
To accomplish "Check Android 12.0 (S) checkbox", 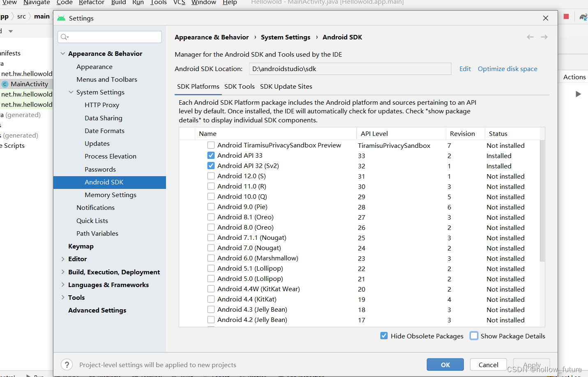I will (x=211, y=176).
